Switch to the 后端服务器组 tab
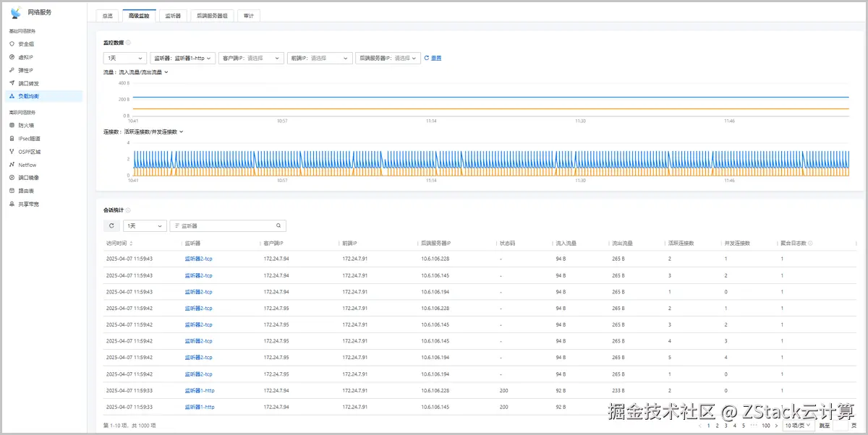Image resolution: width=868 pixels, height=435 pixels. (212, 15)
